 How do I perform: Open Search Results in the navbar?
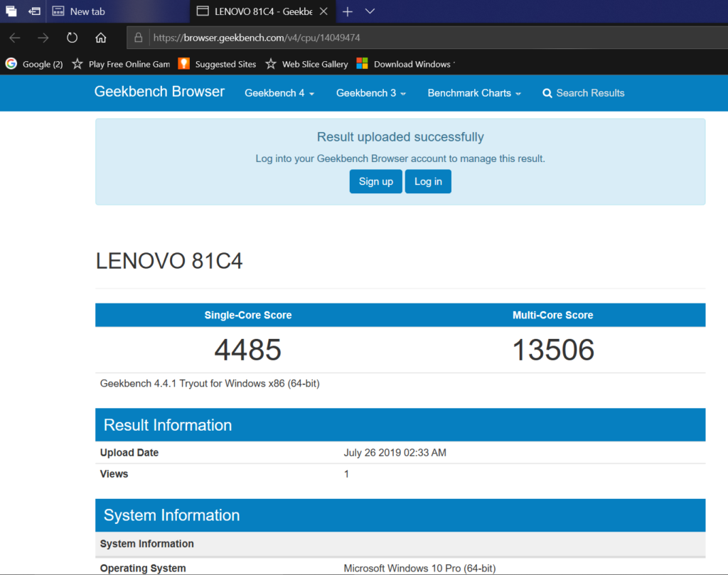point(584,93)
